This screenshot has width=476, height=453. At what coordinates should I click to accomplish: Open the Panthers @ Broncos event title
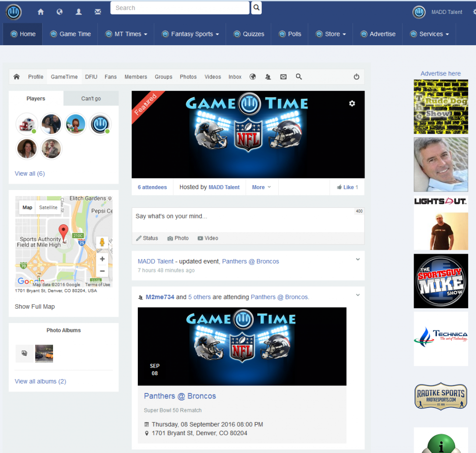tap(179, 396)
